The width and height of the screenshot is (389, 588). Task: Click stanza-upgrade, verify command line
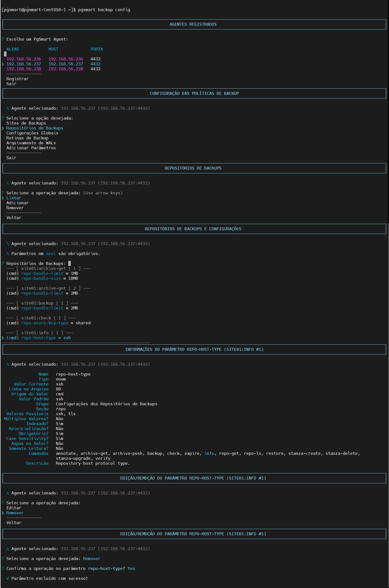click(x=83, y=458)
